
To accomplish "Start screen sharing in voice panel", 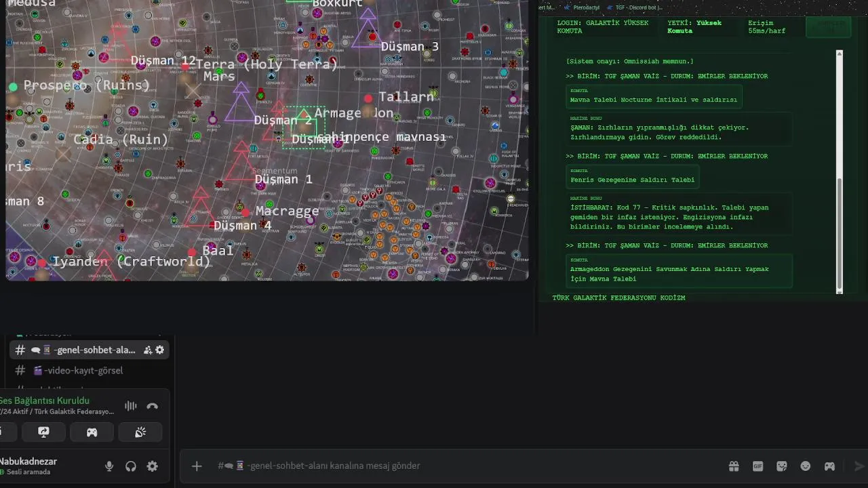I will click(x=43, y=432).
